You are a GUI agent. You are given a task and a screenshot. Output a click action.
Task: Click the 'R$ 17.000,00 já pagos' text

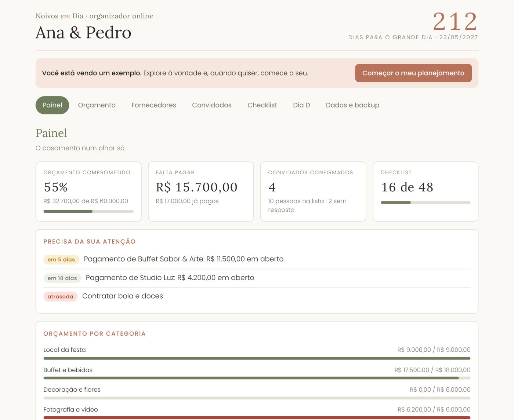(187, 201)
